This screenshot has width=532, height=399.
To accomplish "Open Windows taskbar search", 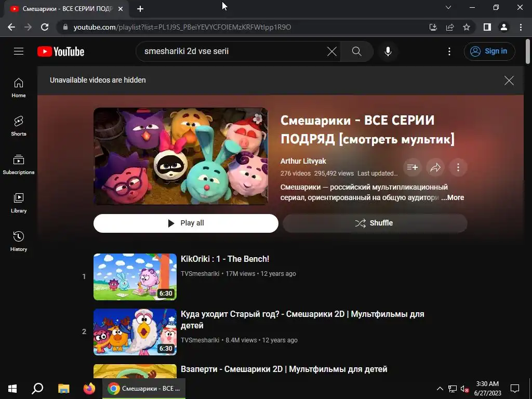I will click(37, 389).
